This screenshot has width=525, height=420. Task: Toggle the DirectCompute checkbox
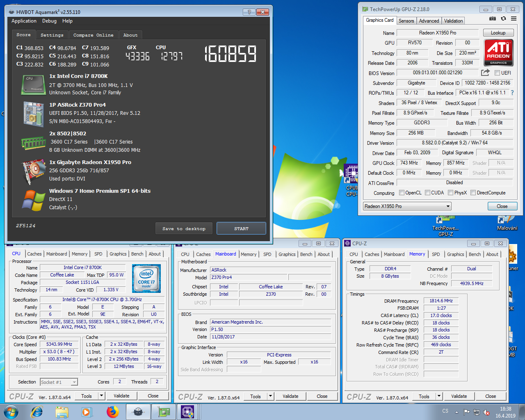(473, 193)
